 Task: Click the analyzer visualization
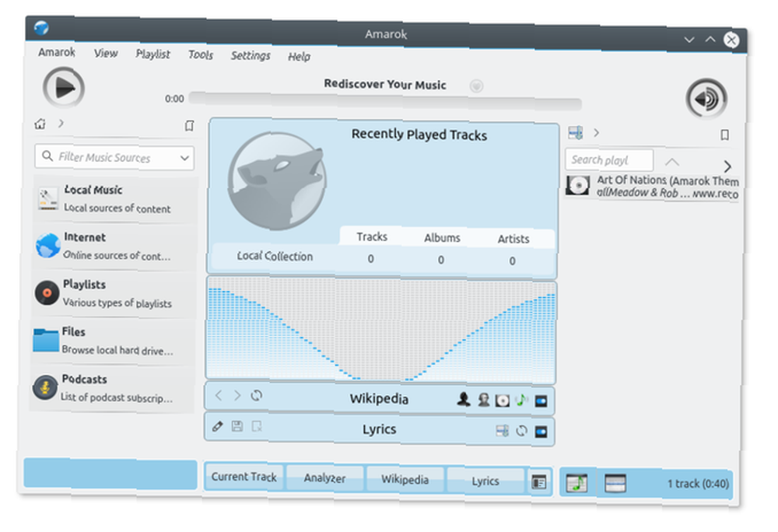coord(381,330)
